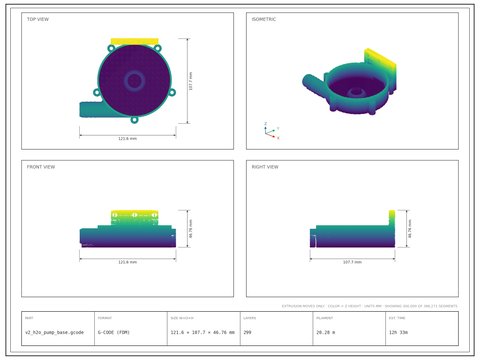Select the top view pump model rendering
This screenshot has height=360, width=480.
pyautogui.click(x=127, y=81)
